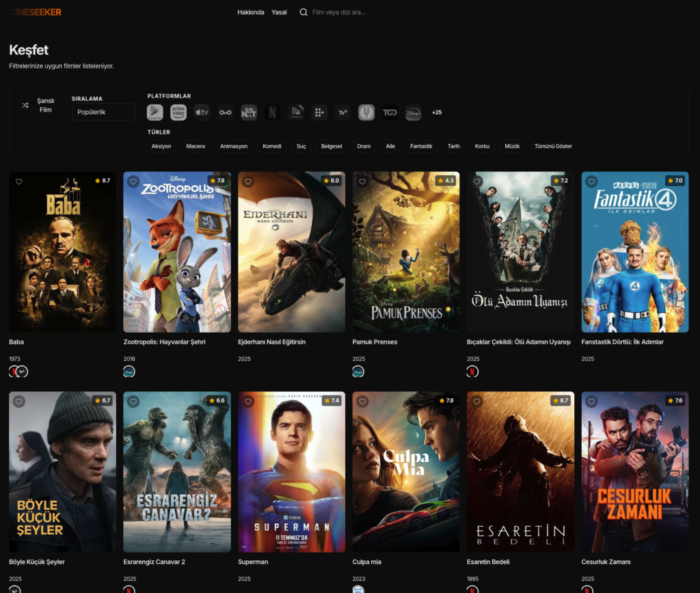Screen dimensions: 700x593
Task: Open the Popülerlik sorting dropdown
Action: point(103,112)
